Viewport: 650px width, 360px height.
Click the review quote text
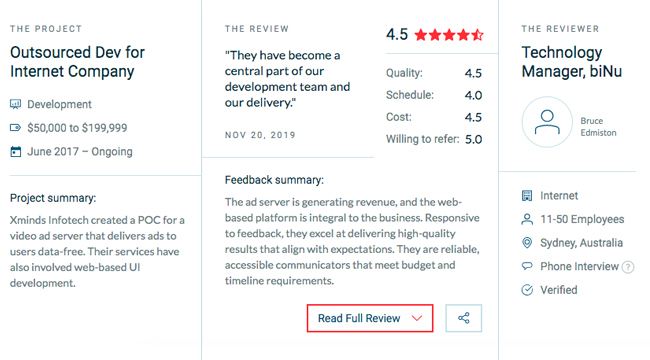[287, 79]
